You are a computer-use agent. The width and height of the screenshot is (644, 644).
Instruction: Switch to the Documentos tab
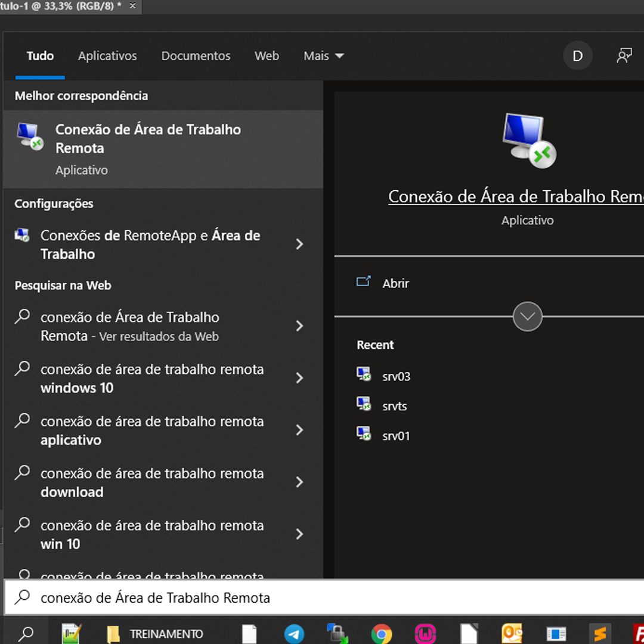196,56
